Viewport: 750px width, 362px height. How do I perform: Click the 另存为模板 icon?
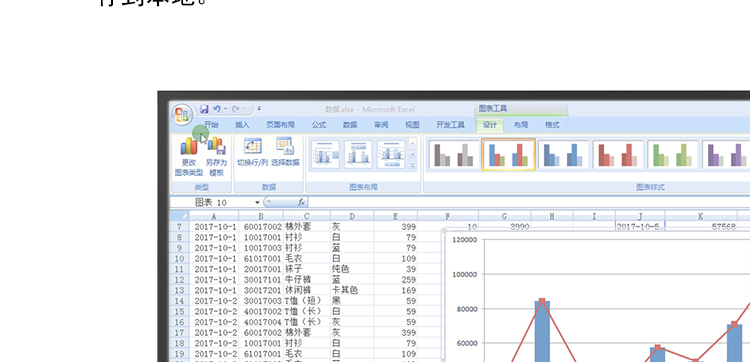tap(216, 146)
